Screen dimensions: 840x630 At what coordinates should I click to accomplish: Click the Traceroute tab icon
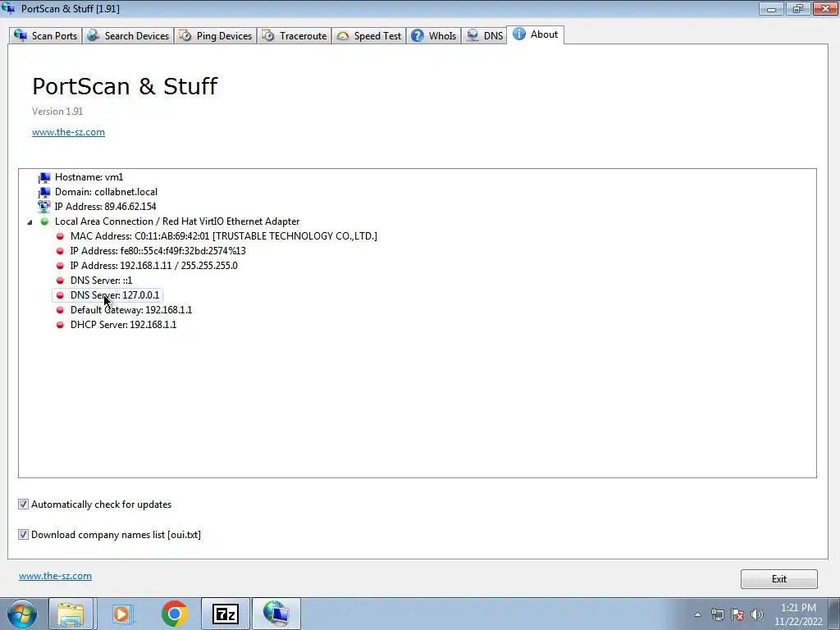(268, 36)
